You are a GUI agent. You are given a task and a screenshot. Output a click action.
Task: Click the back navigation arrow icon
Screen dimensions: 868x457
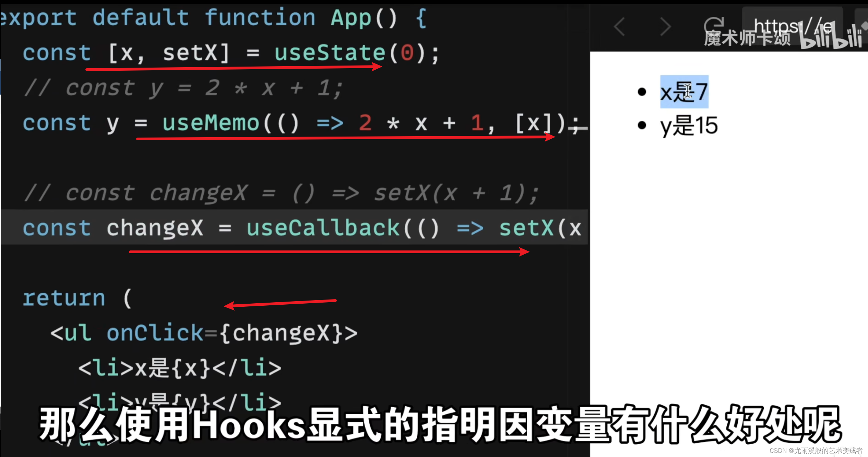(620, 26)
